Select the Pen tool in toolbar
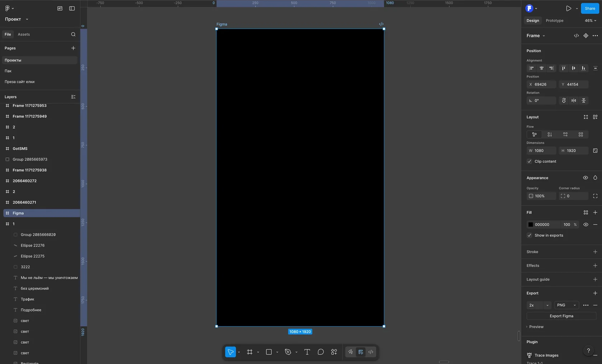This screenshot has width=602, height=364. tap(288, 352)
